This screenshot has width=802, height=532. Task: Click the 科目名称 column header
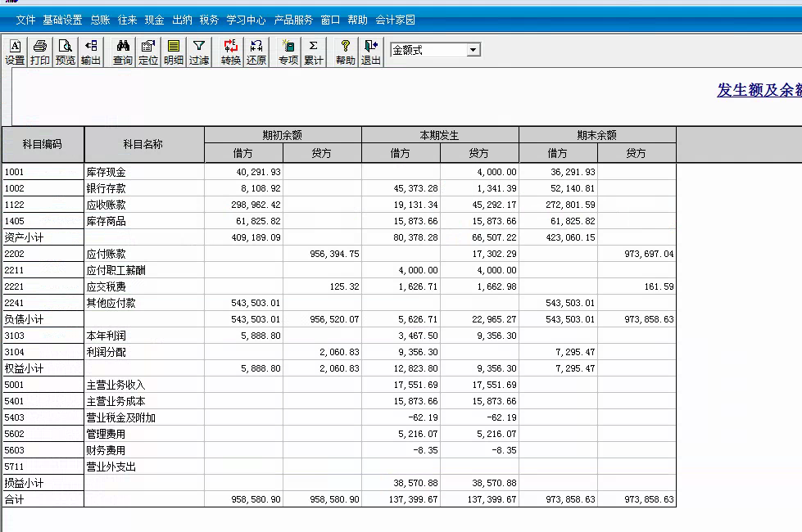(143, 145)
